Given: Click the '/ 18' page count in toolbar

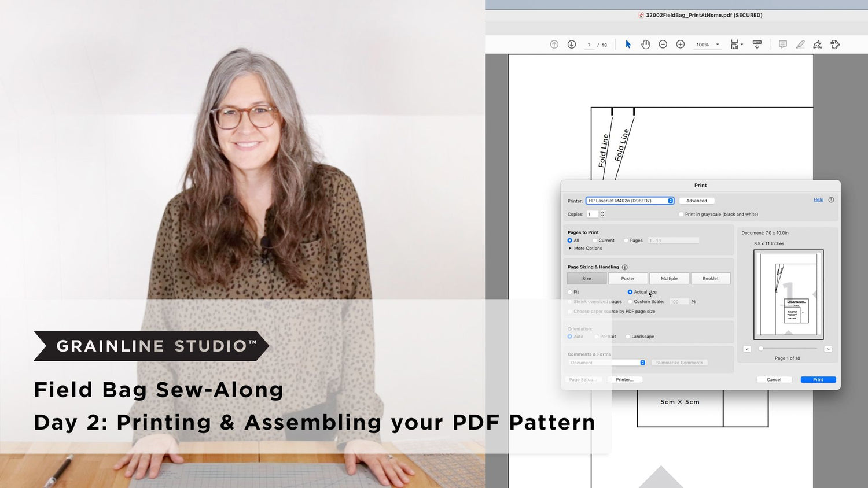Looking at the screenshot, I should coord(602,45).
